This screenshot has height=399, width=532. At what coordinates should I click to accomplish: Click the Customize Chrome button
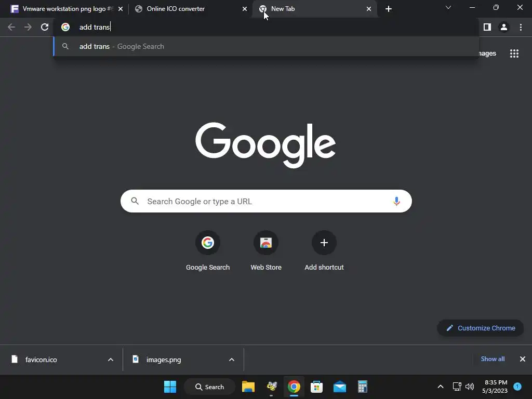point(481,328)
